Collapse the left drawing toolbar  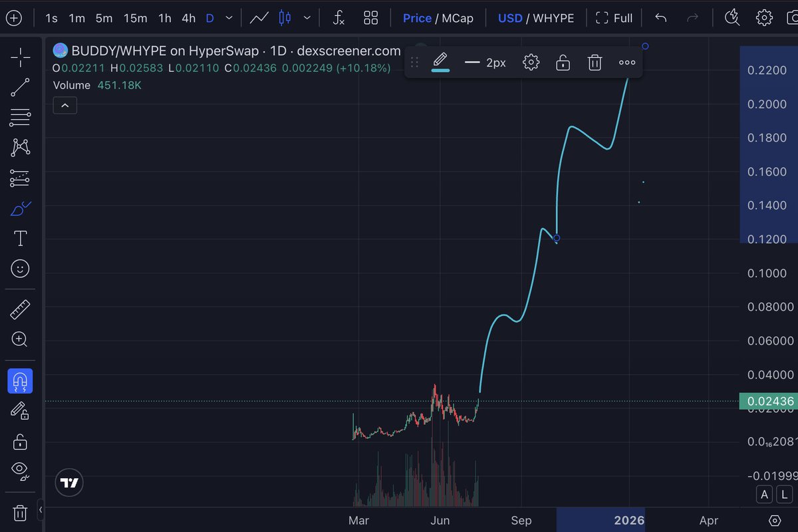[41, 510]
